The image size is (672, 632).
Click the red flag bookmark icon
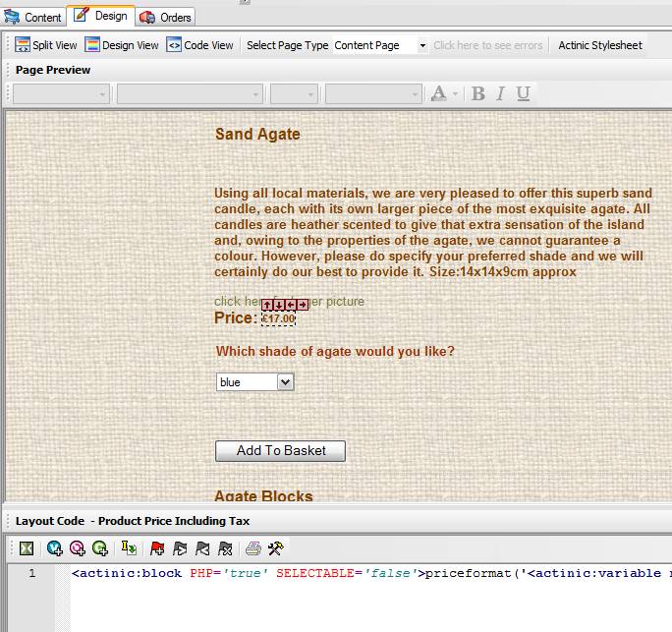[157, 548]
